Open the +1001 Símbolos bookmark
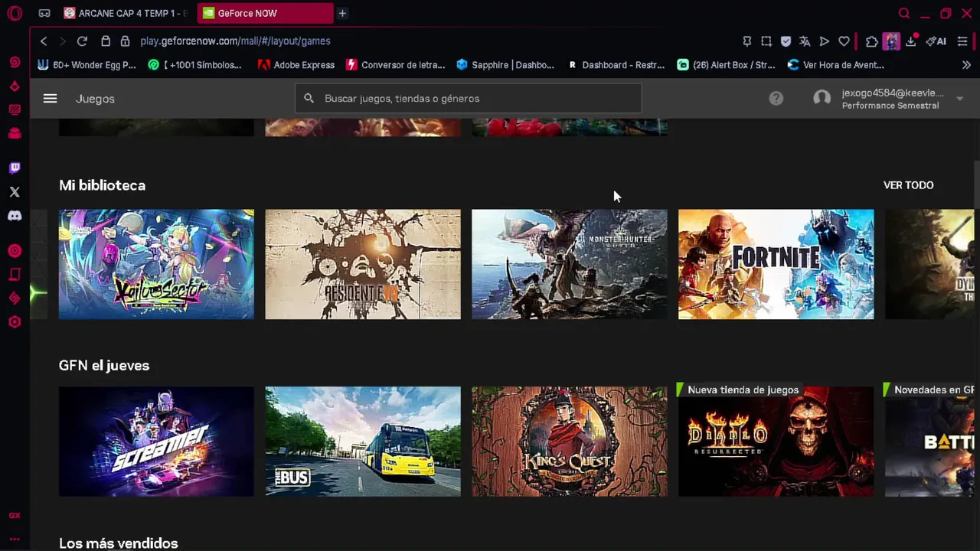 (195, 65)
